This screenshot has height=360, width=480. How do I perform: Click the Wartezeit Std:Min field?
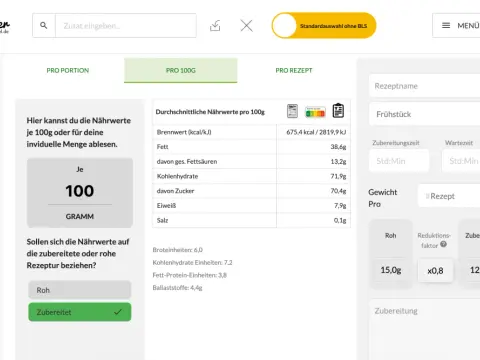pos(461,161)
